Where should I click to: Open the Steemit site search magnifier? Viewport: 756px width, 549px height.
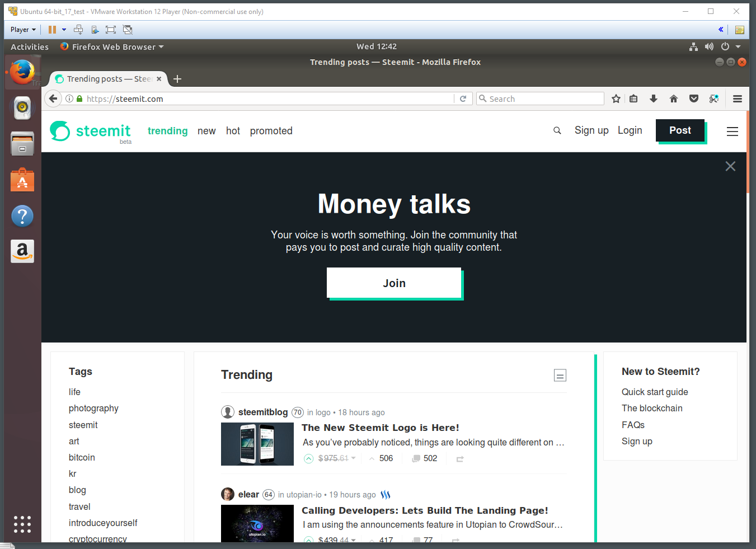tap(557, 130)
